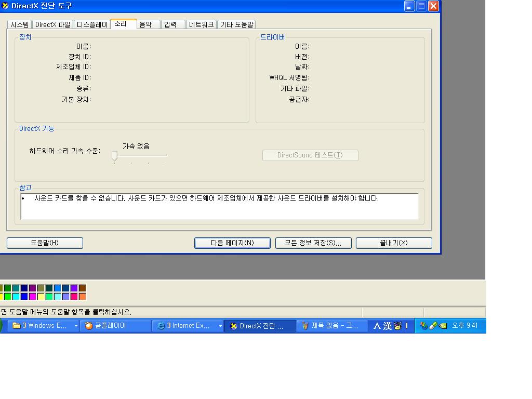Choose the orange swatch in Paint palette
Viewport: 532px width, 399px height.
click(83, 296)
